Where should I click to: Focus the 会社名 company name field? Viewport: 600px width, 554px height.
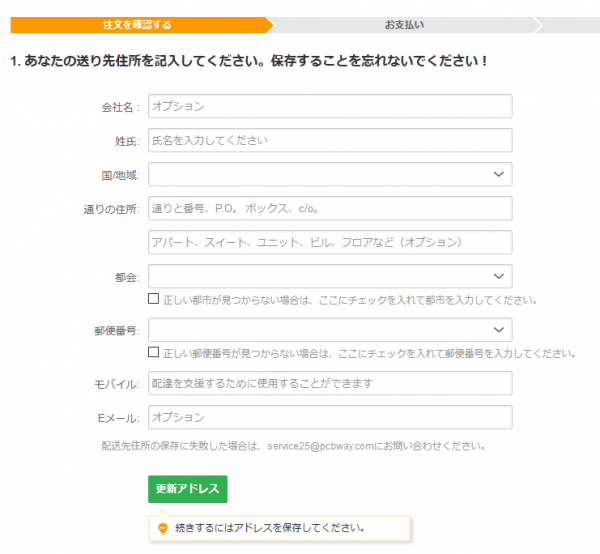(330, 106)
